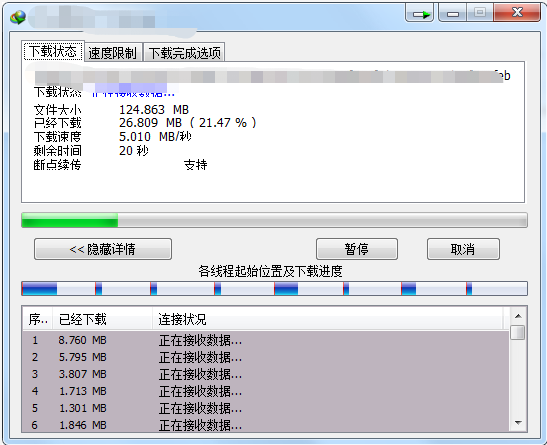547x445 pixels.
Task: Cancel download with 取消 button
Action: 463,249
